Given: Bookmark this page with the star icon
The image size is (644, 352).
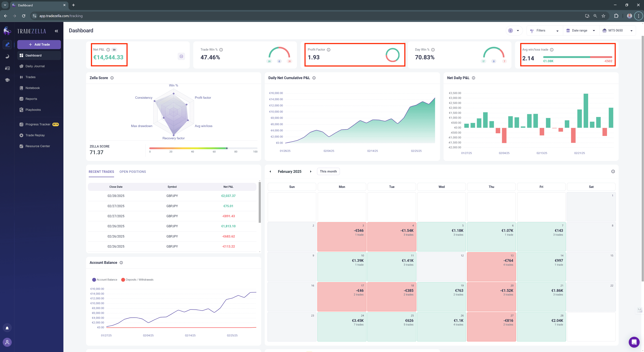Looking at the screenshot, I should (x=604, y=16).
